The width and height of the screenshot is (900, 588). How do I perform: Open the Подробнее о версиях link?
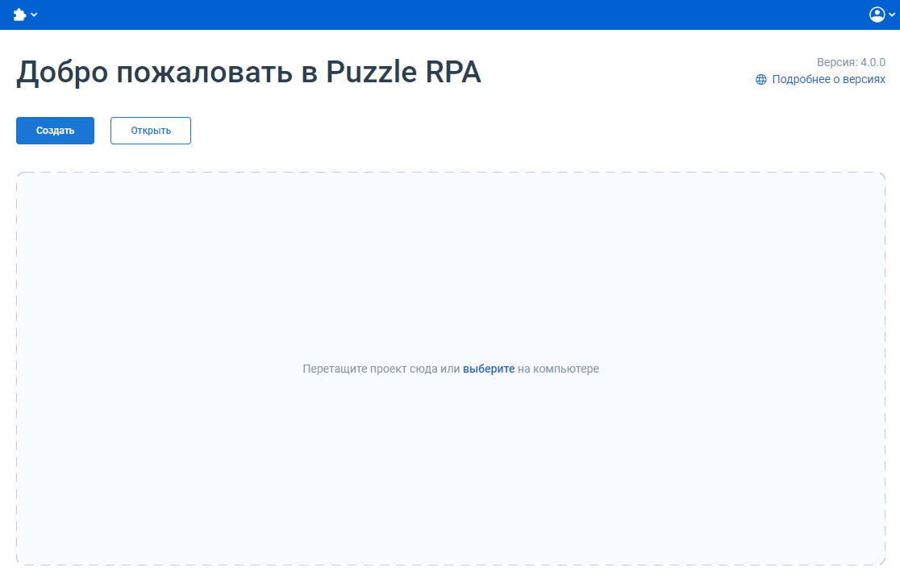[828, 79]
